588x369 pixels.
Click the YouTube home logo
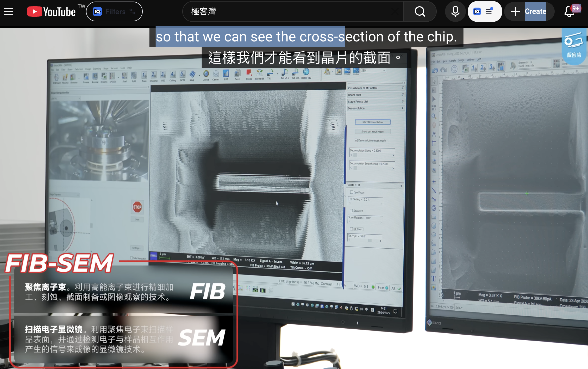coord(51,11)
